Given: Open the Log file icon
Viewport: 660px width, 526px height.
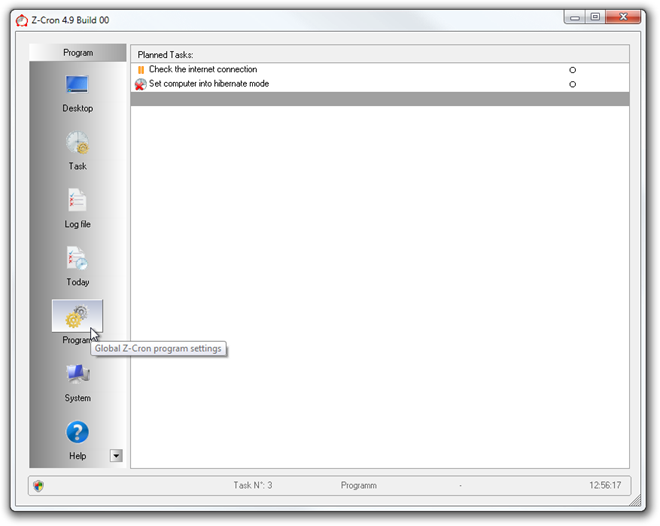Looking at the screenshot, I should (x=77, y=200).
